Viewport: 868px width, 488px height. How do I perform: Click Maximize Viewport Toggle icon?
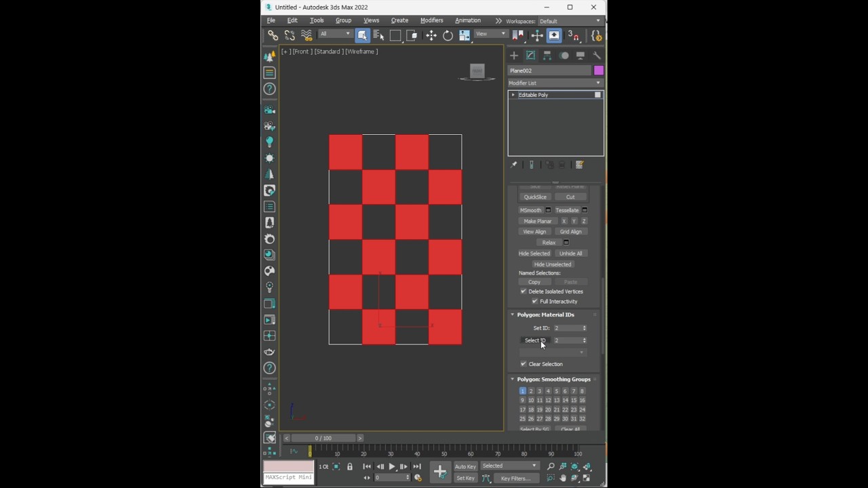(587, 479)
